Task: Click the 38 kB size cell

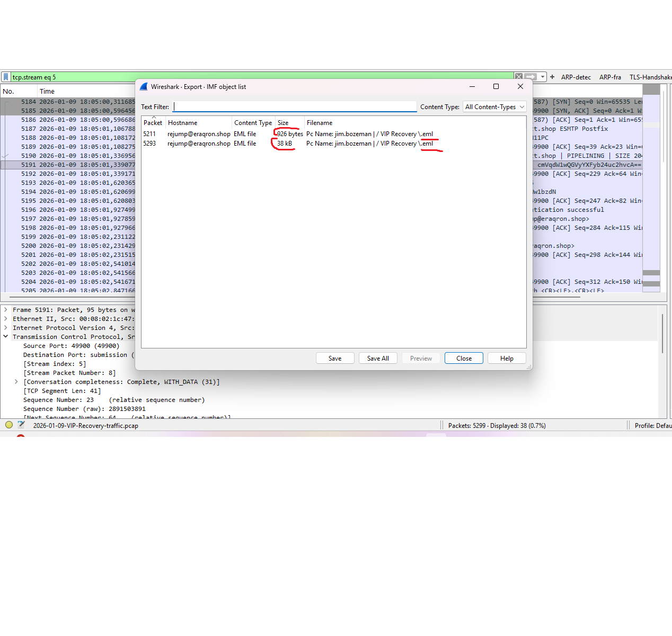Action: point(285,144)
